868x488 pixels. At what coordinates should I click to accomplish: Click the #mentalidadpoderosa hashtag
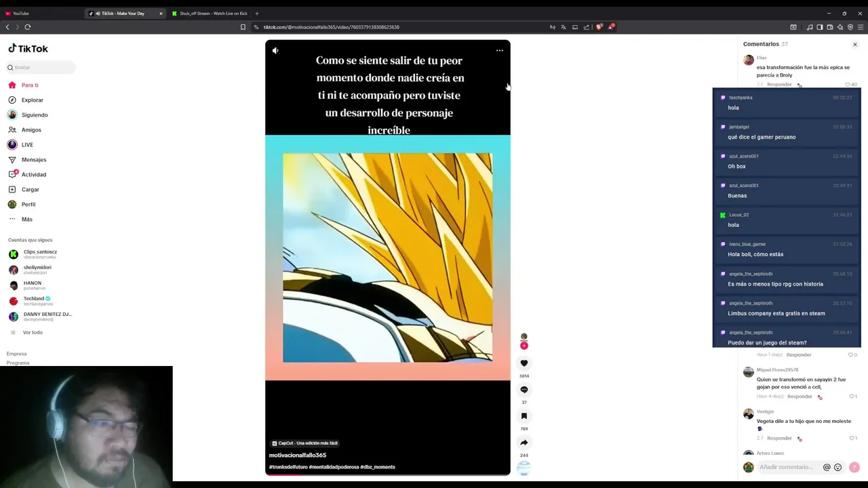334,467
